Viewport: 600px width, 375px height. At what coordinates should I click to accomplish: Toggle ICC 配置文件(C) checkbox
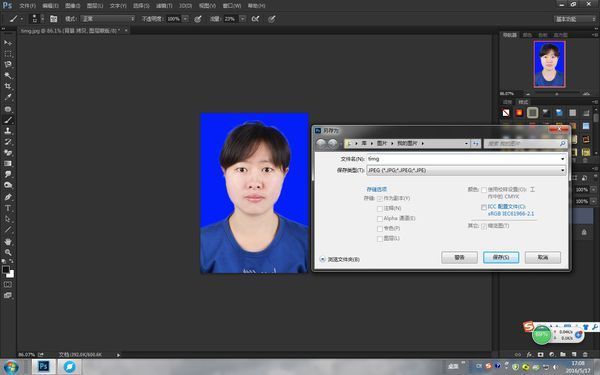pyautogui.click(x=484, y=207)
